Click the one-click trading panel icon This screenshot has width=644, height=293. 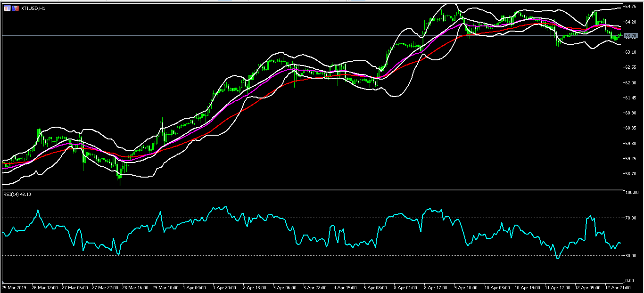[x=16, y=8]
